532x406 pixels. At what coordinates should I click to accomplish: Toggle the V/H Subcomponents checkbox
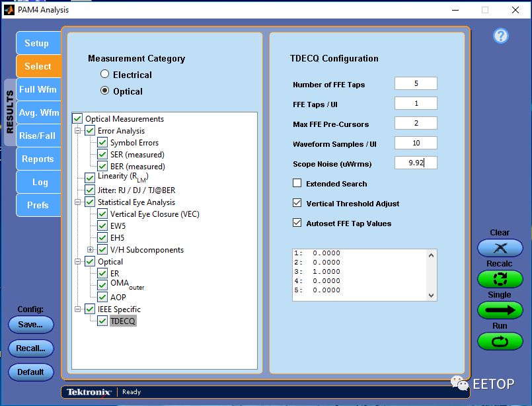coord(102,249)
